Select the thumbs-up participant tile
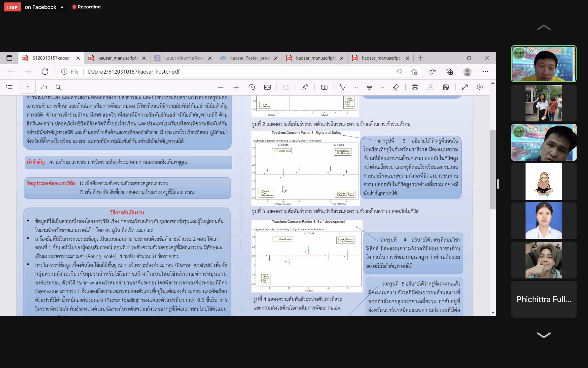The image size is (588, 368). 543,260
